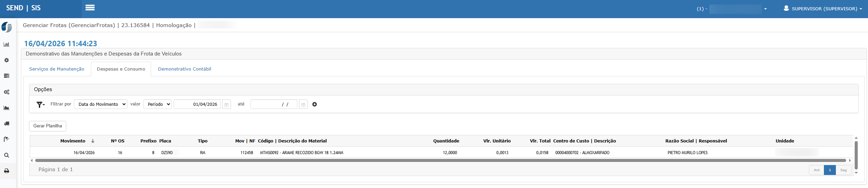The image size is (868, 188).
Task: Open the Data do Movimento dropdown
Action: click(x=100, y=104)
